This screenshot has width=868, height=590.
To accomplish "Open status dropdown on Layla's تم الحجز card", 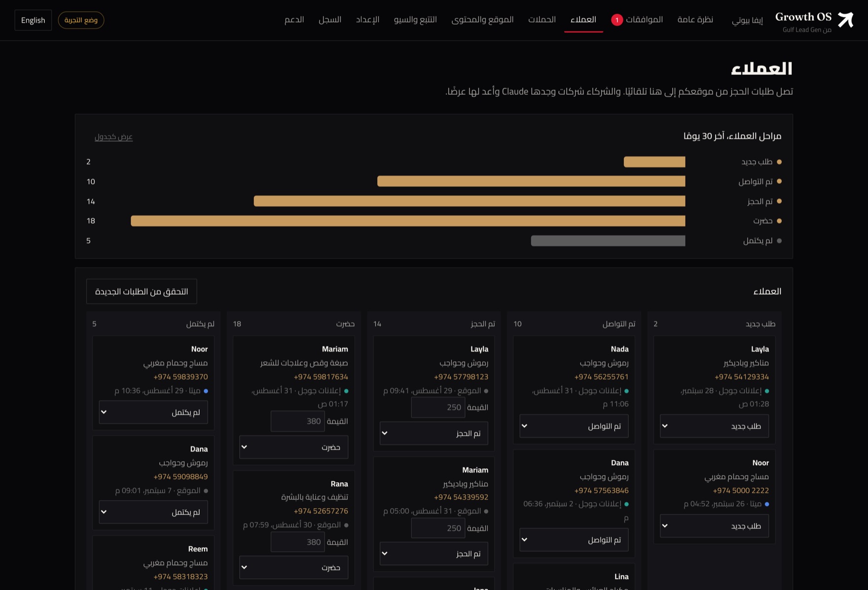I will 434,433.
